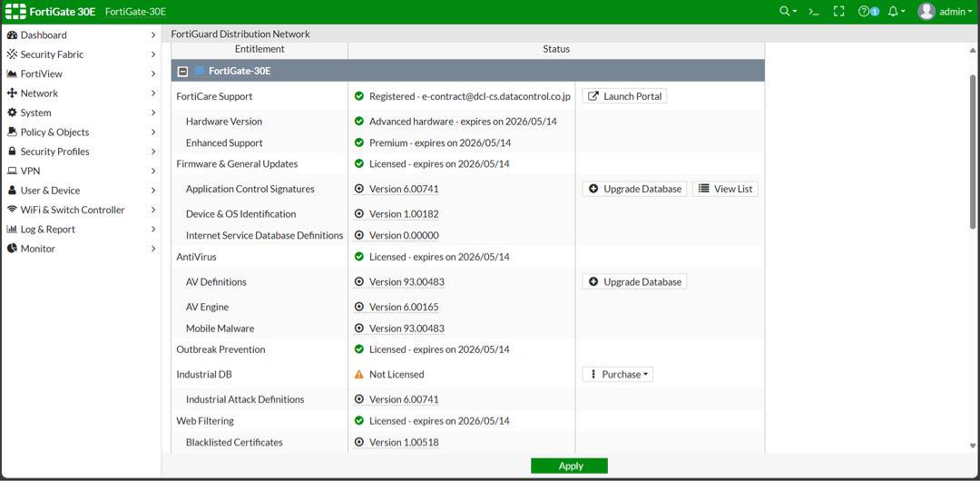Expand the VPN menu chevron
Screen dimensions: 980x481
[153, 171]
